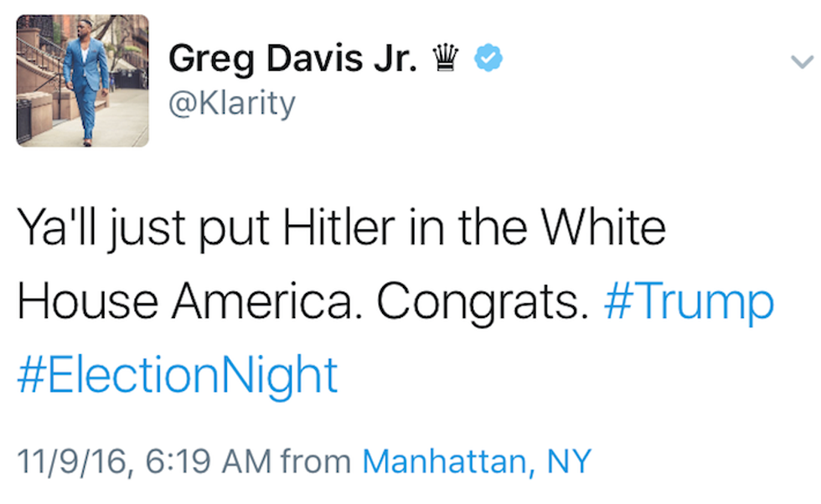Click the blue verified badge icon
The width and height of the screenshot is (821, 504).
coord(488,58)
